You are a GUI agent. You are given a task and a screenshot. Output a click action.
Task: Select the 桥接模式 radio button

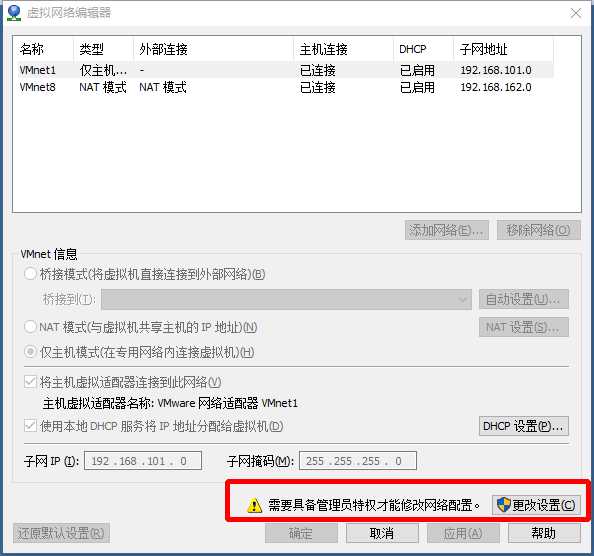[x=30, y=274]
